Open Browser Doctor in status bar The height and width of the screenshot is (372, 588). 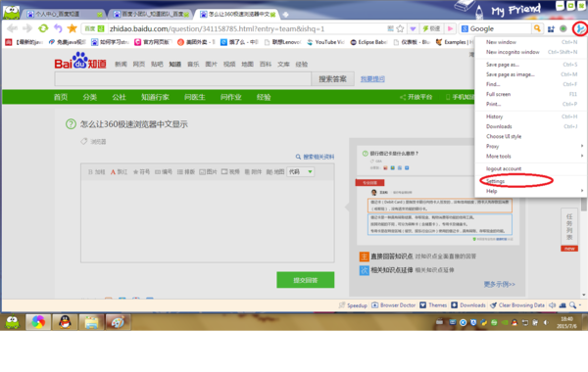[x=393, y=305]
